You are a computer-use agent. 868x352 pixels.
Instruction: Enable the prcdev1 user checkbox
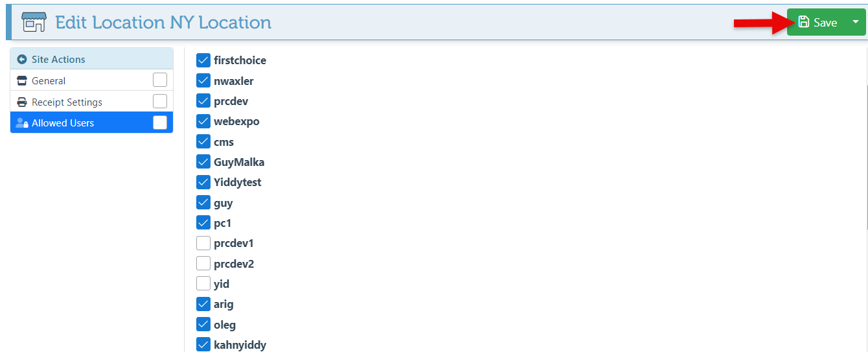click(x=203, y=244)
